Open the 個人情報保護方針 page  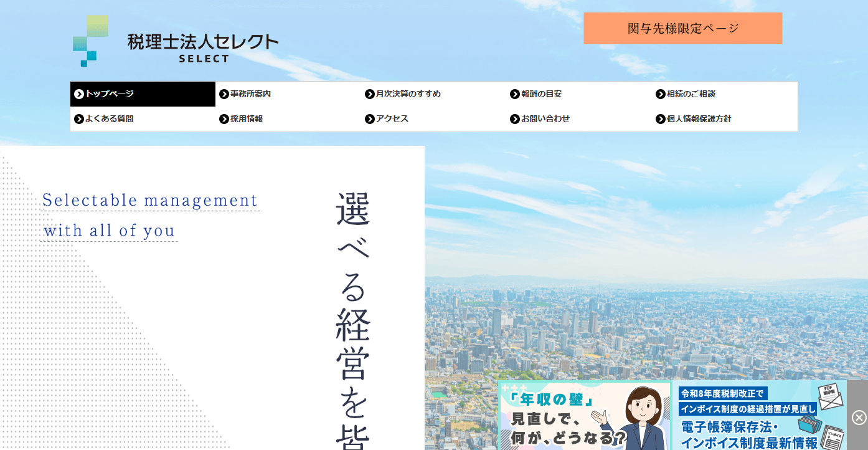point(725,119)
